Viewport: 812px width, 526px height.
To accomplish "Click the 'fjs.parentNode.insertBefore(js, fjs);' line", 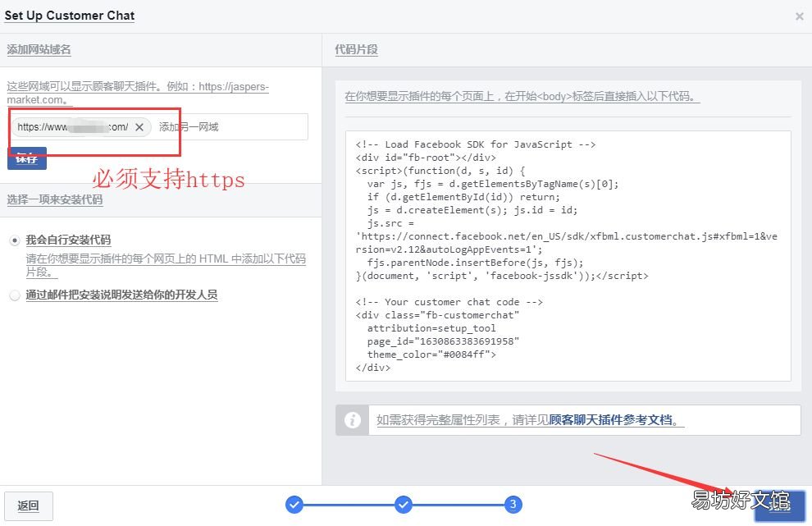I will tap(475, 263).
